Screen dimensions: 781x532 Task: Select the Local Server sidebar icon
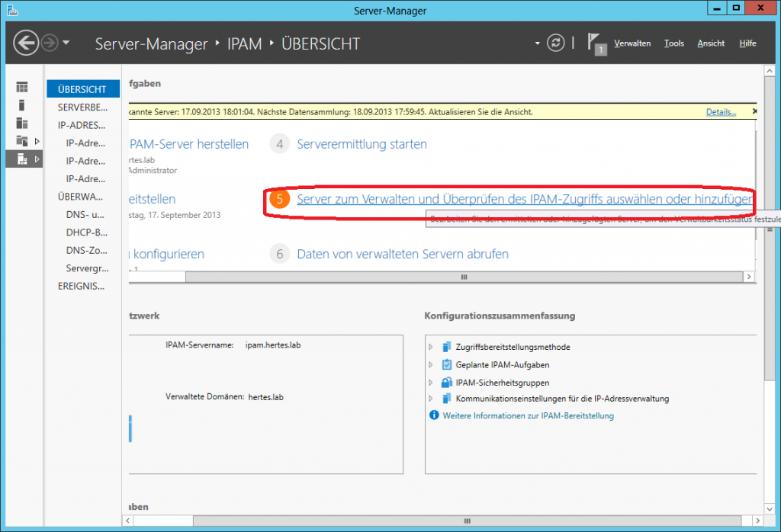(22, 105)
